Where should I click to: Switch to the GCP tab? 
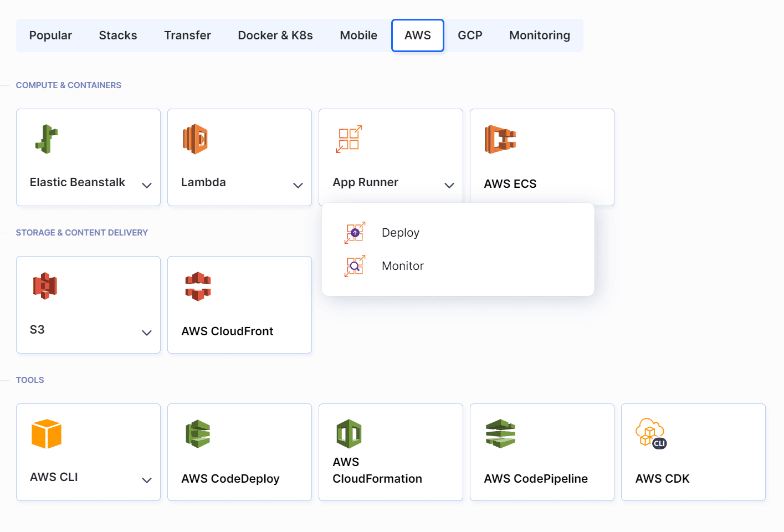pos(469,35)
